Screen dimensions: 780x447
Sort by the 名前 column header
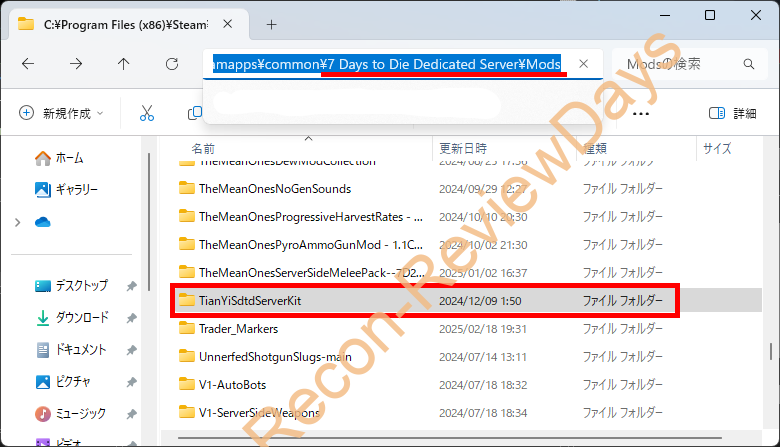tap(203, 148)
